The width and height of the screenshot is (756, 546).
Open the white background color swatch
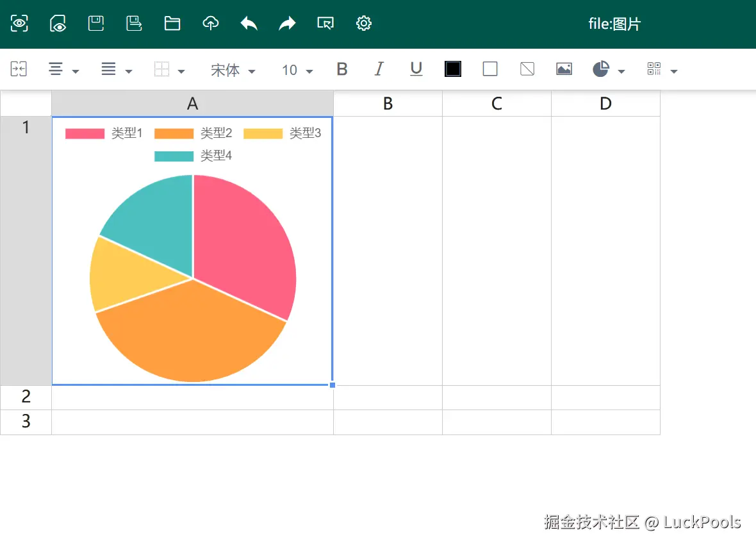click(490, 69)
